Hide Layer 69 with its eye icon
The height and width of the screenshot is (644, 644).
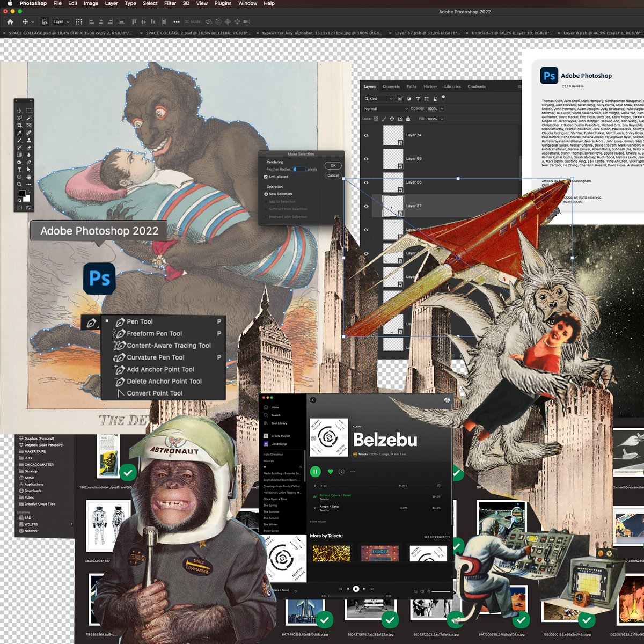click(366, 159)
